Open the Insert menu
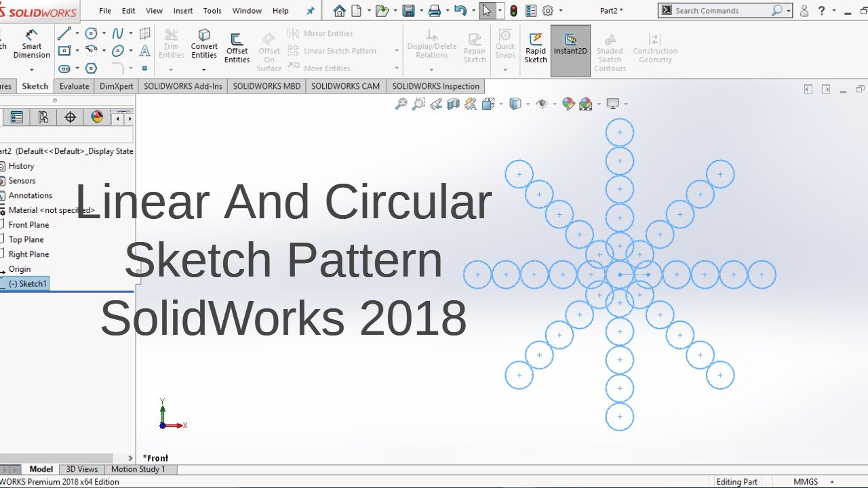This screenshot has height=488, width=868. tap(183, 11)
